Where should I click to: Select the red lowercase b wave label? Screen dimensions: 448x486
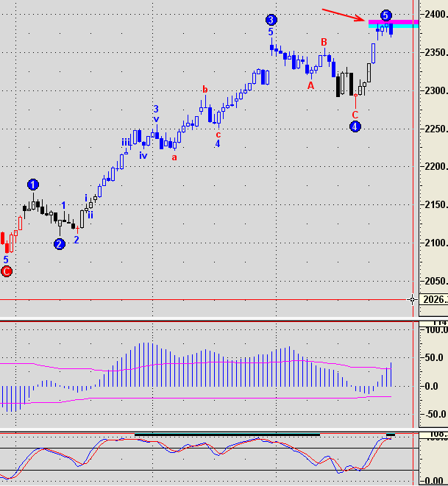click(205, 89)
